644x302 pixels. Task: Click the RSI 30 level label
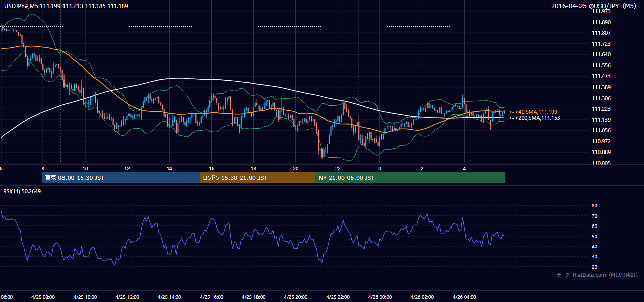(x=594, y=257)
